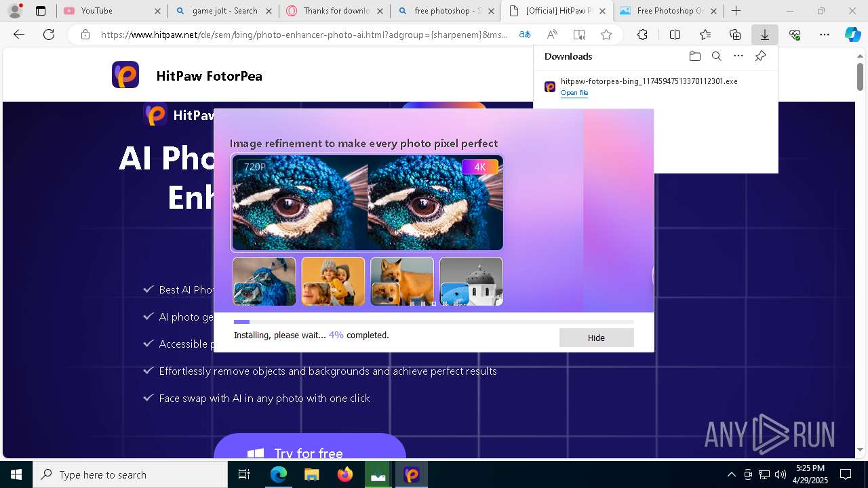
Task: Open the notification center icon
Action: [x=846, y=474]
